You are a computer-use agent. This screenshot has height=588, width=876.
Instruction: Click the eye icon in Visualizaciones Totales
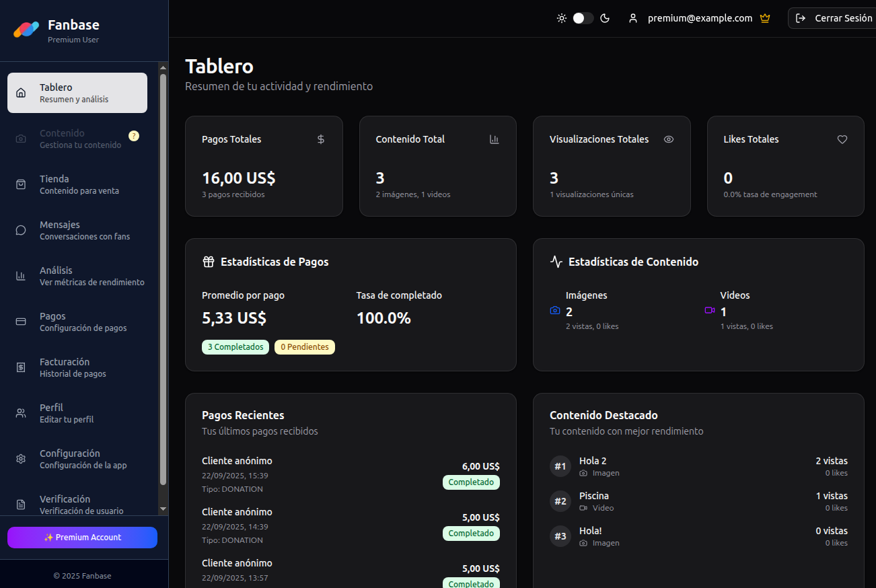[x=669, y=139]
